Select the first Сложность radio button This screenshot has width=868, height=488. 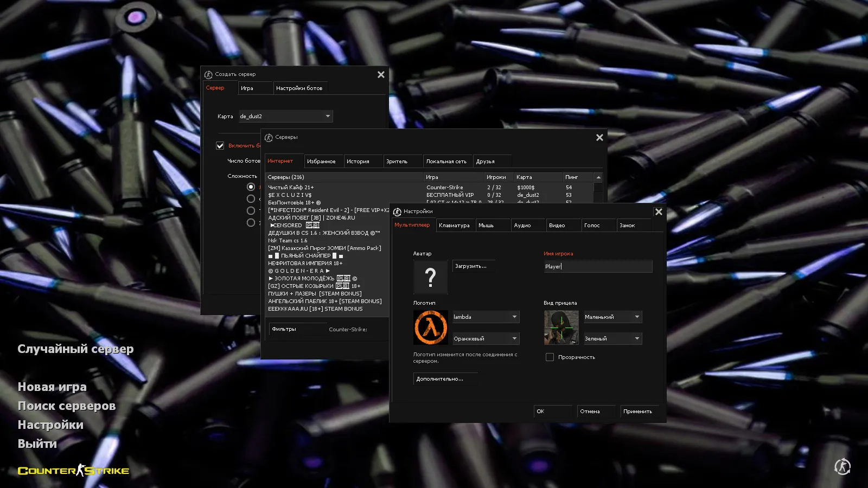tap(251, 186)
